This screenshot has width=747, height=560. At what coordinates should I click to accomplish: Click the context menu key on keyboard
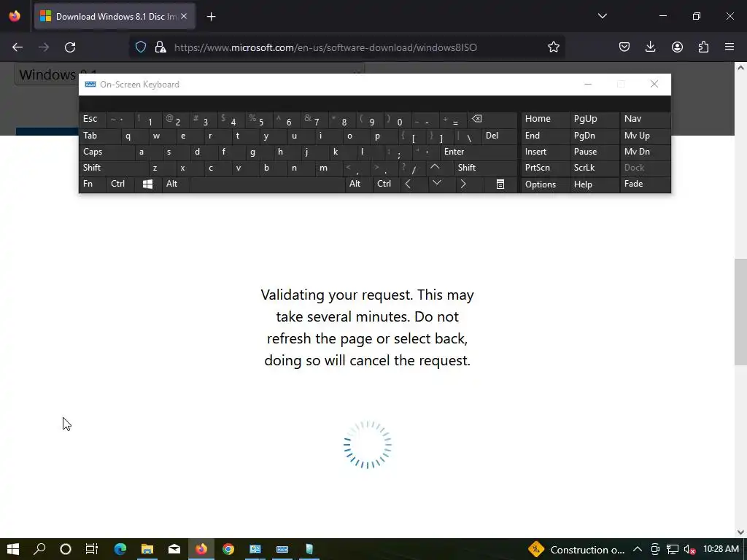pos(500,184)
